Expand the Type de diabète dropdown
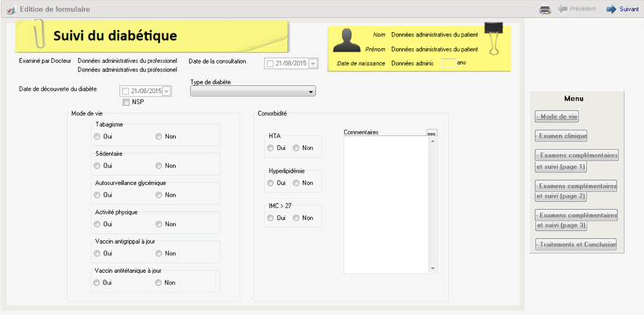The height and width of the screenshot is (315, 644). pyautogui.click(x=311, y=91)
